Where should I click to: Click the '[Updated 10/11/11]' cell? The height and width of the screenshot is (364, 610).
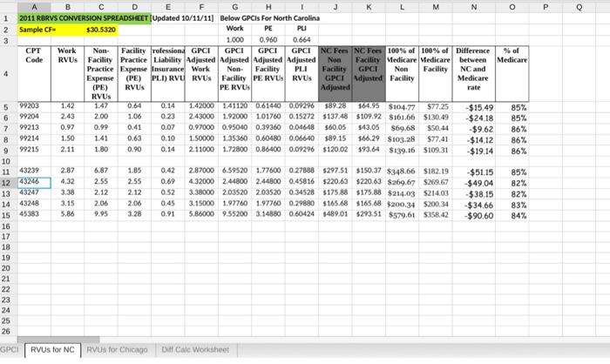182,18
